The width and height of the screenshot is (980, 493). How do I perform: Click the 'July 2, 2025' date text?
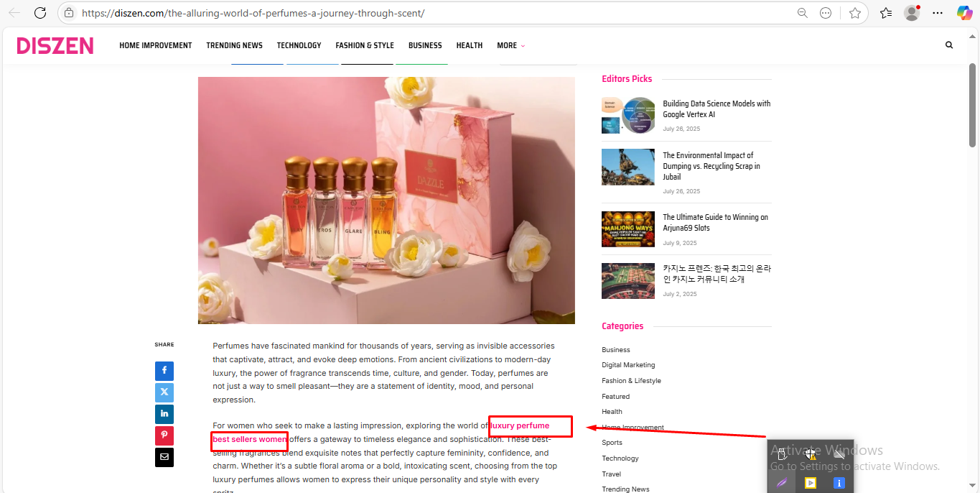pyautogui.click(x=680, y=294)
